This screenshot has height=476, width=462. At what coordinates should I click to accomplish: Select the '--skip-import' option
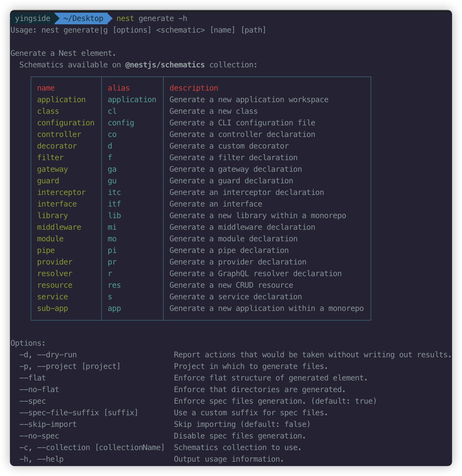tap(48, 424)
